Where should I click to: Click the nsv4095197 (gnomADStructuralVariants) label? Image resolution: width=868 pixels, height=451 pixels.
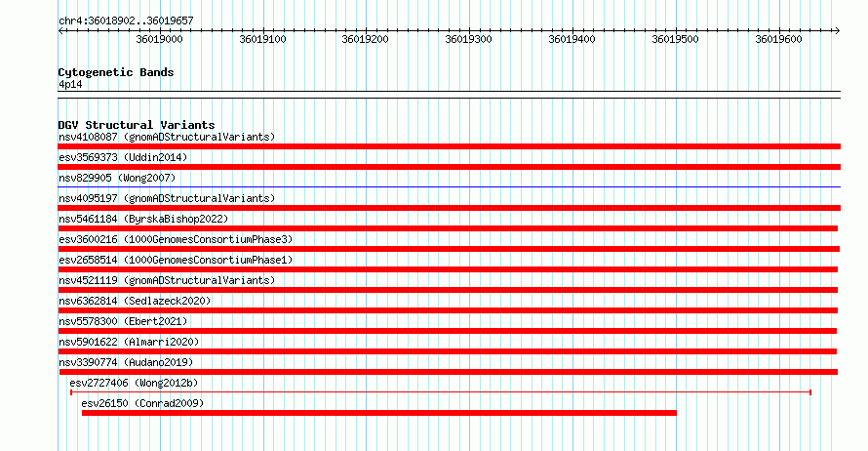167,198
